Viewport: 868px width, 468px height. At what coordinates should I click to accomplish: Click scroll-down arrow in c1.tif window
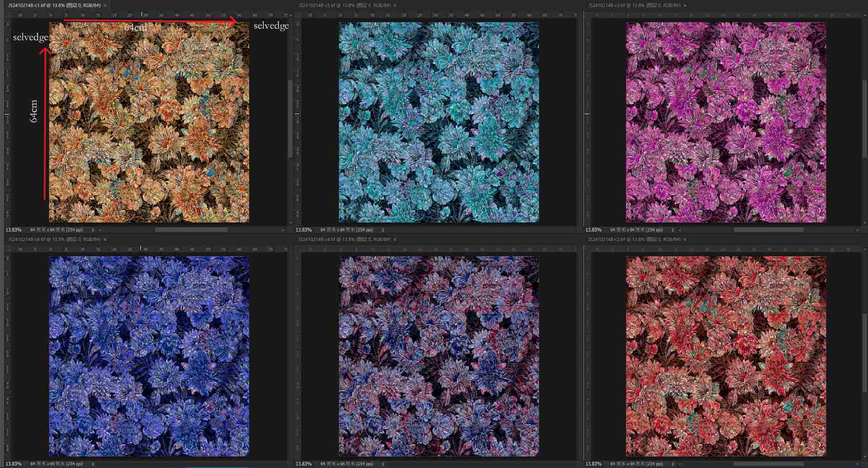(290, 223)
